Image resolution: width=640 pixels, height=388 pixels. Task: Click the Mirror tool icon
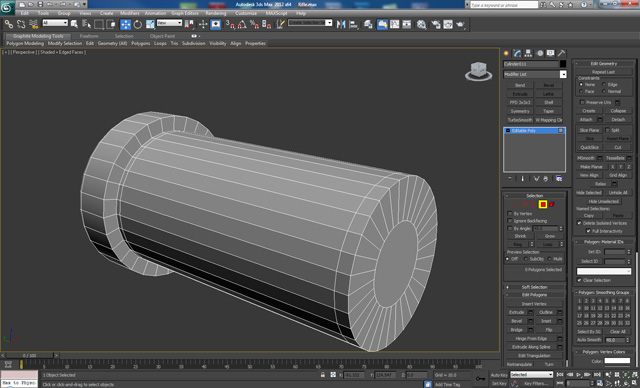click(341, 24)
